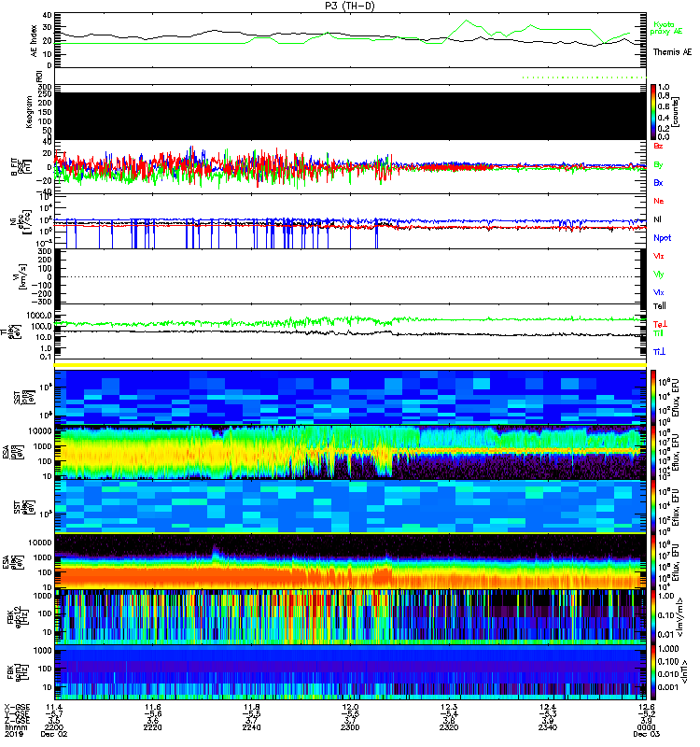The image size is (700, 747).
Task: Click the Keogram counts color bar
Action: (x=653, y=112)
